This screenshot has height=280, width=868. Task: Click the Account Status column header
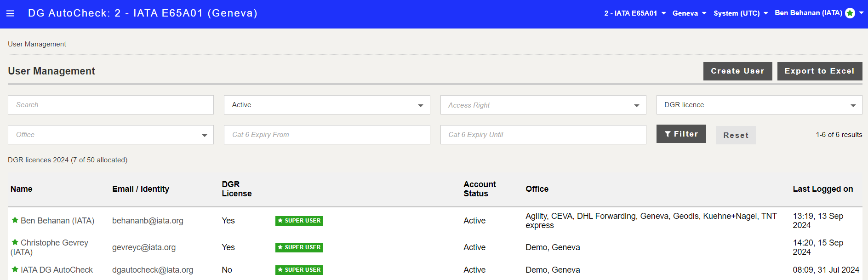click(480, 189)
